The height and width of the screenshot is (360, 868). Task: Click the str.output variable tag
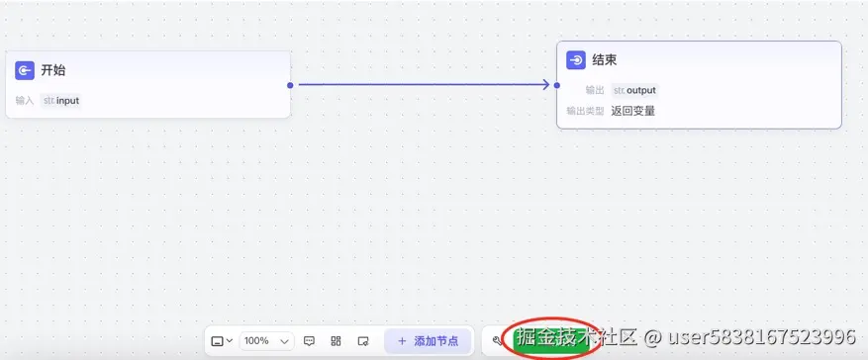[x=635, y=90]
